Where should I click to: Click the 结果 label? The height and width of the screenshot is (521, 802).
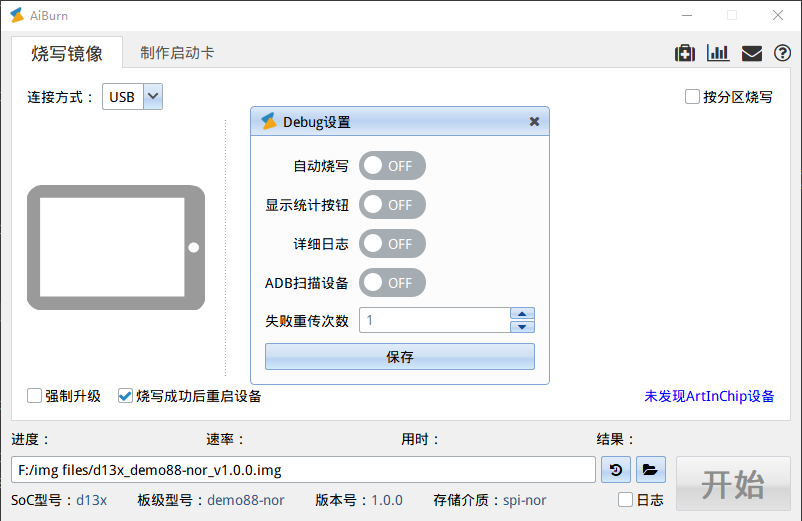(615, 439)
